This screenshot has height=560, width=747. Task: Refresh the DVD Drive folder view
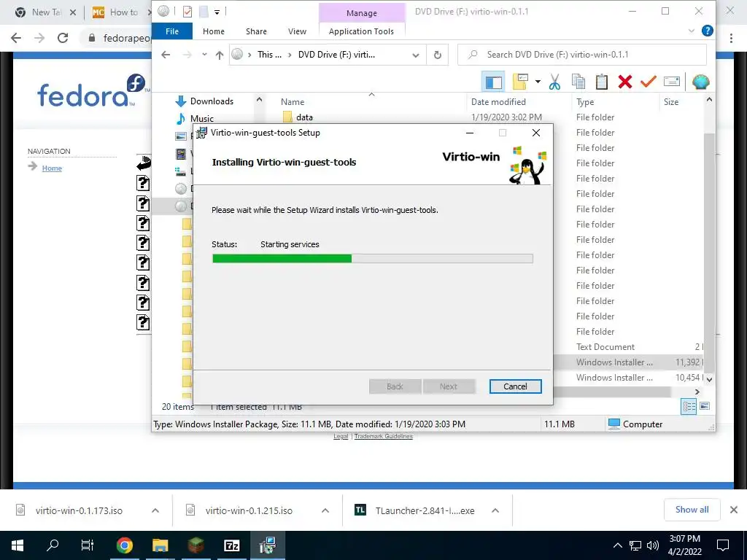tap(438, 55)
